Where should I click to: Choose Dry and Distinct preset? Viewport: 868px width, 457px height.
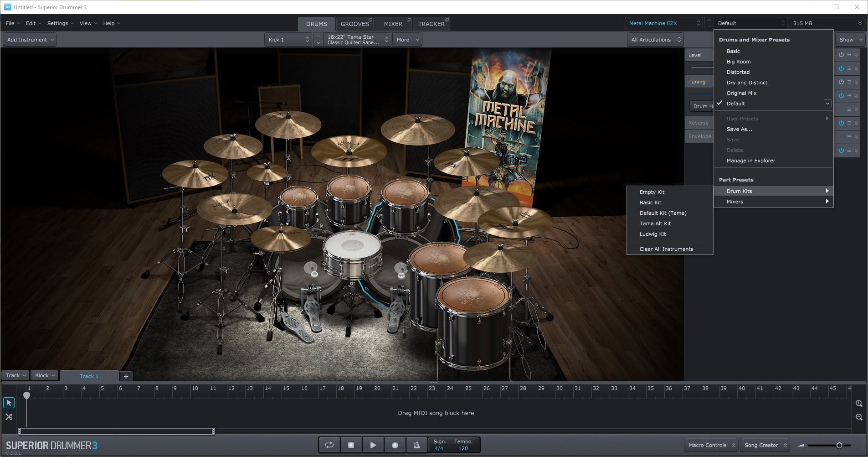pos(773,83)
